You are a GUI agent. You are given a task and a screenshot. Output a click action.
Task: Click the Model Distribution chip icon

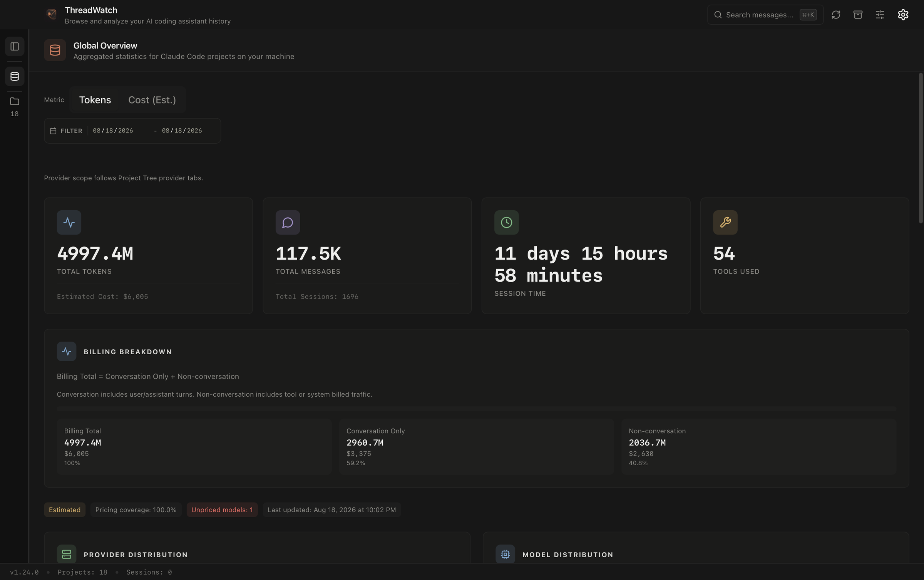505,554
